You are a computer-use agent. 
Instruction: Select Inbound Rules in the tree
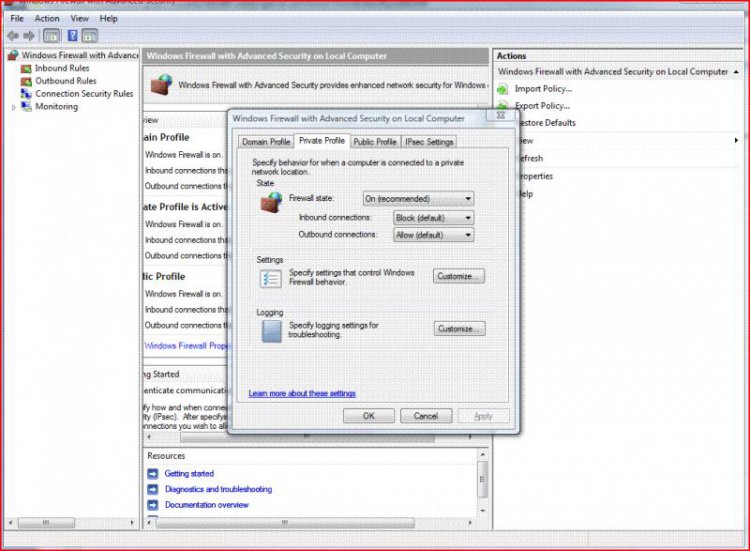62,68
